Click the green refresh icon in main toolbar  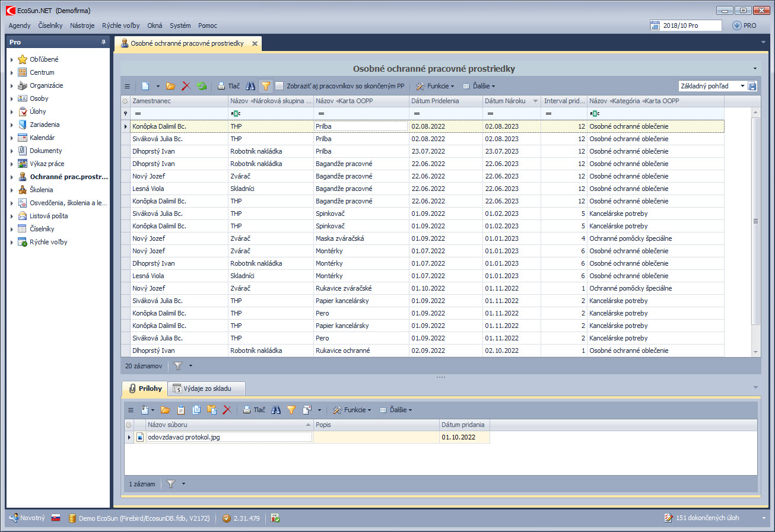point(202,86)
